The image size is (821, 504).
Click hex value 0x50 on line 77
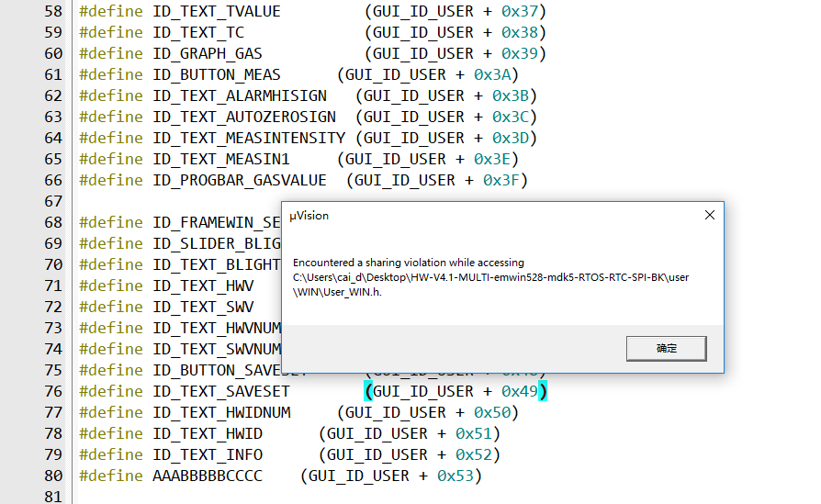click(x=492, y=412)
